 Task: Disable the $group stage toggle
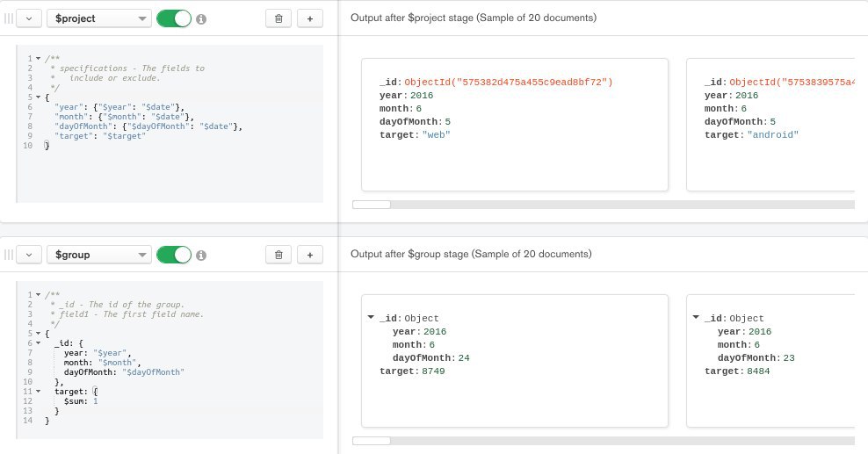pos(174,255)
